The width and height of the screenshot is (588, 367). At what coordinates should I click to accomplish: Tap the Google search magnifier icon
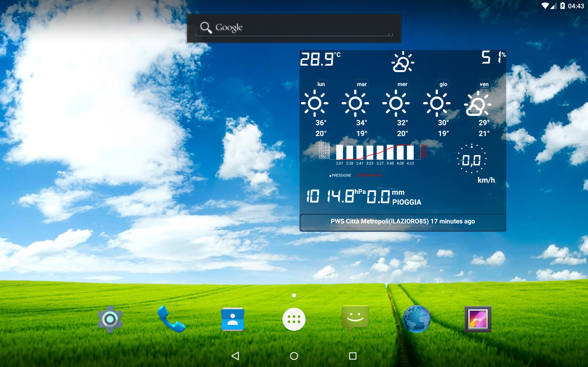206,28
